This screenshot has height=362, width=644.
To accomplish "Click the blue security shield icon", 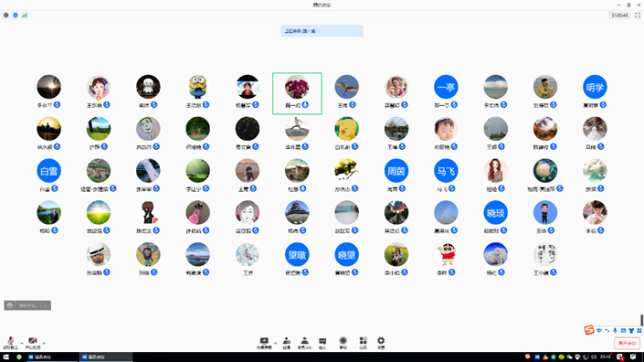I will (16, 16).
